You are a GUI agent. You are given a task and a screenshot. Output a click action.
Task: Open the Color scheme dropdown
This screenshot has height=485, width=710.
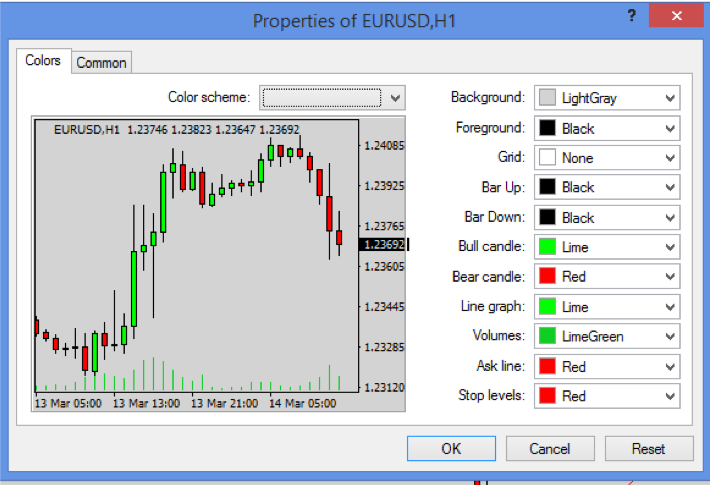pos(332,98)
